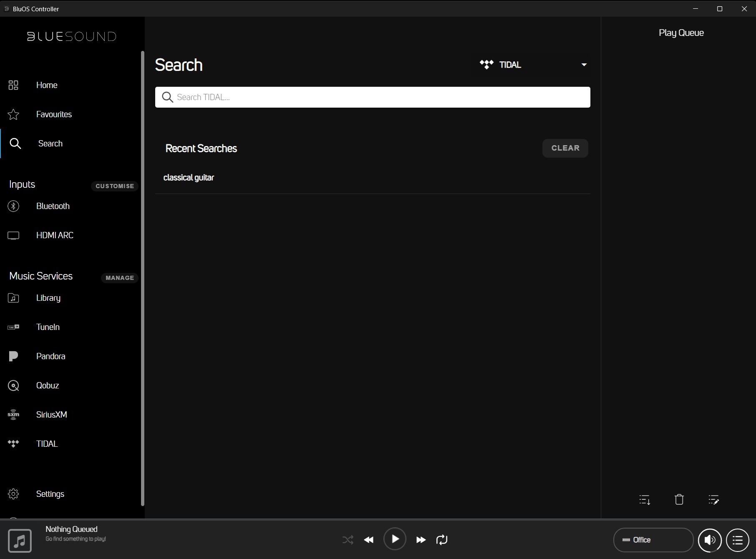This screenshot has height=559, width=756.
Task: Navigate to the Home page
Action: coord(47,85)
